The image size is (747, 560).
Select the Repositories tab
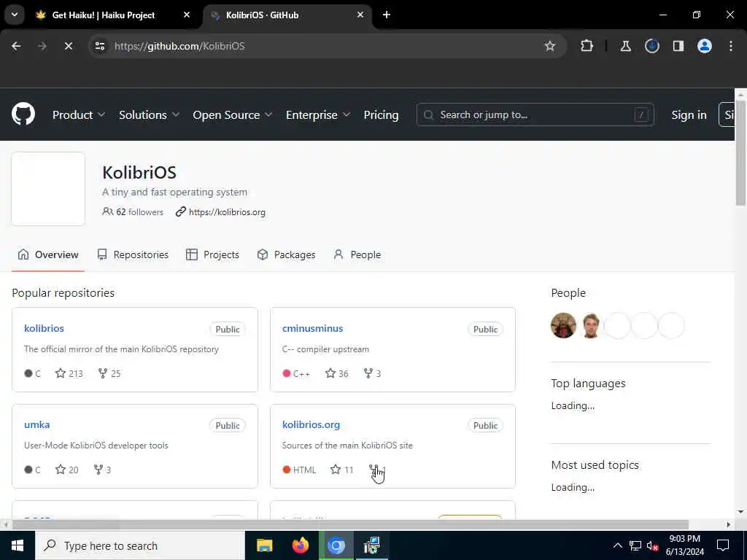click(133, 254)
